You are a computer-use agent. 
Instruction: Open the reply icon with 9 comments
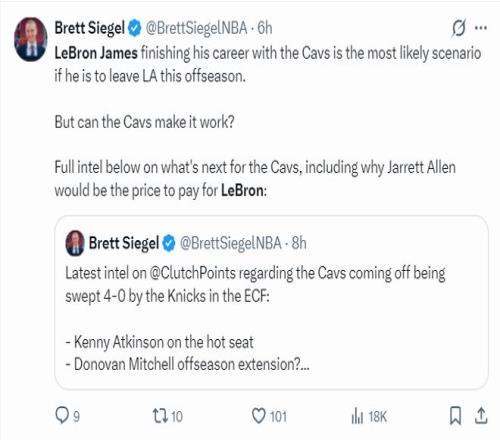tap(62, 416)
